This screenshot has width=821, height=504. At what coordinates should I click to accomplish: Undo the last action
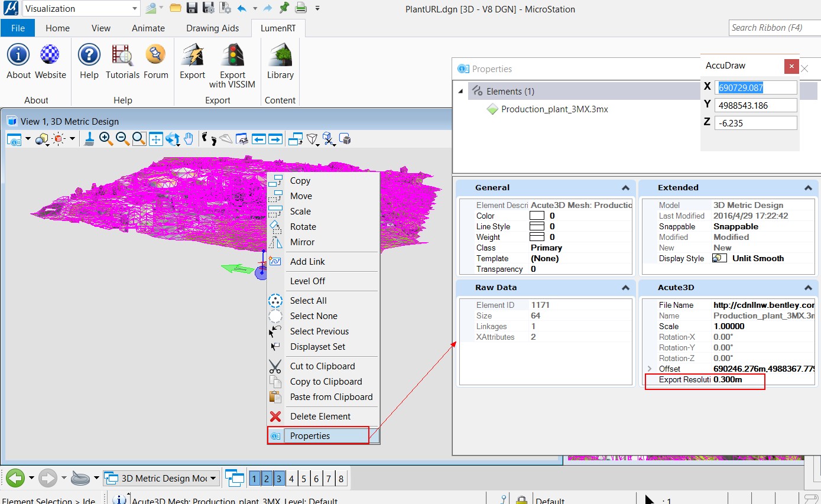pyautogui.click(x=242, y=8)
